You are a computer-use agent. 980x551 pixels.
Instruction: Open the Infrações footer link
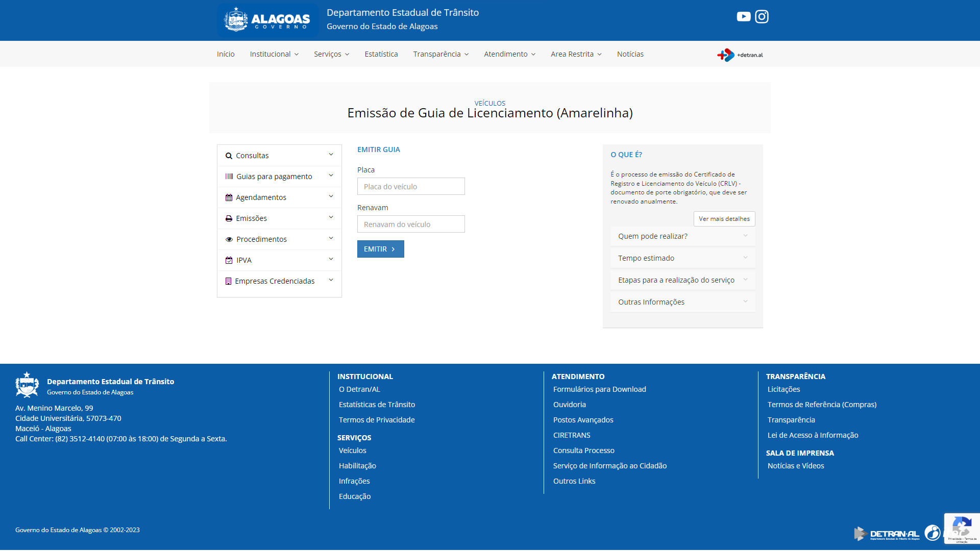pos(354,481)
